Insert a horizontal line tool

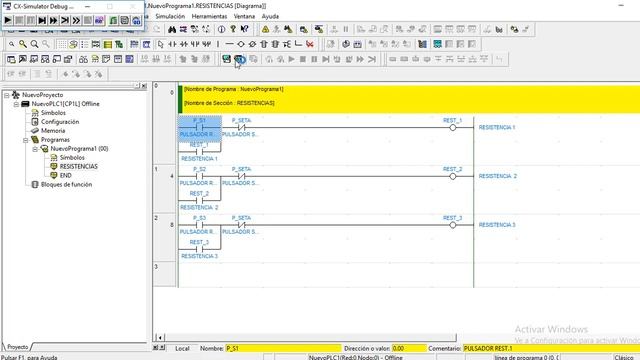coord(229,44)
